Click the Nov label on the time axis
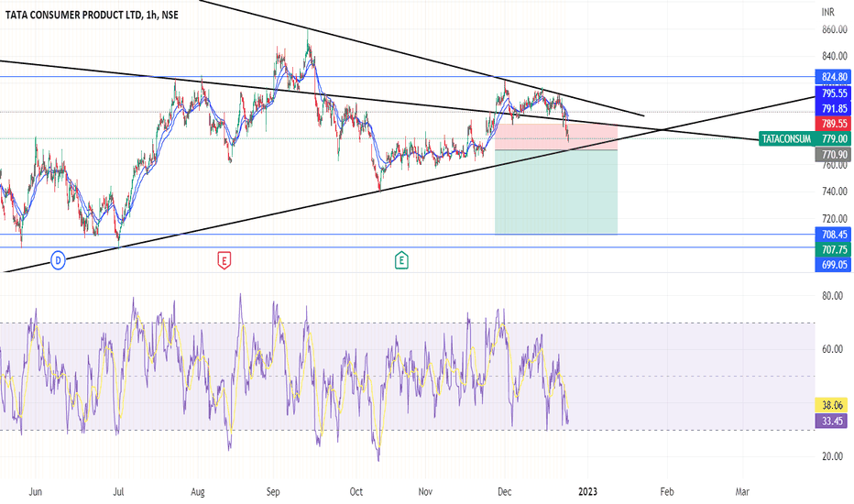The image size is (854, 504). click(x=425, y=491)
